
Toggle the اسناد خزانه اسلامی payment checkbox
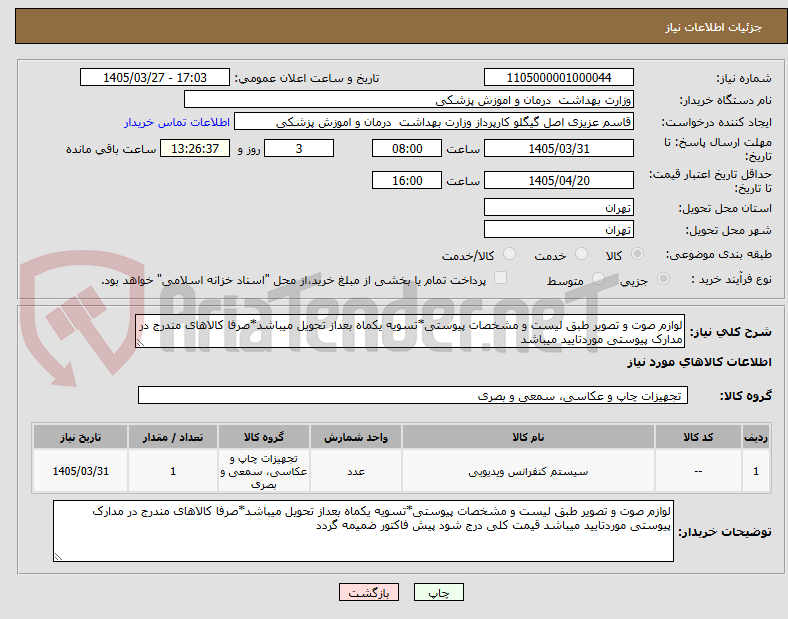pos(501,278)
